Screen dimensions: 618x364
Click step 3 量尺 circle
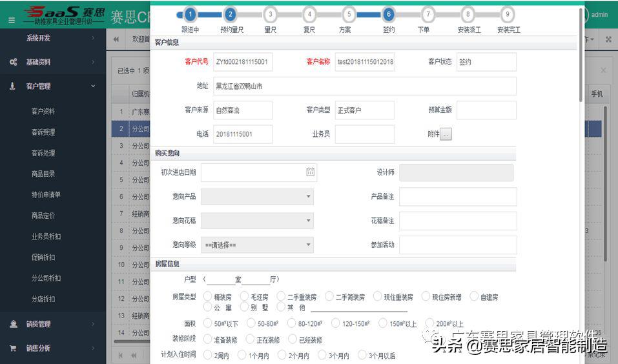(x=270, y=15)
